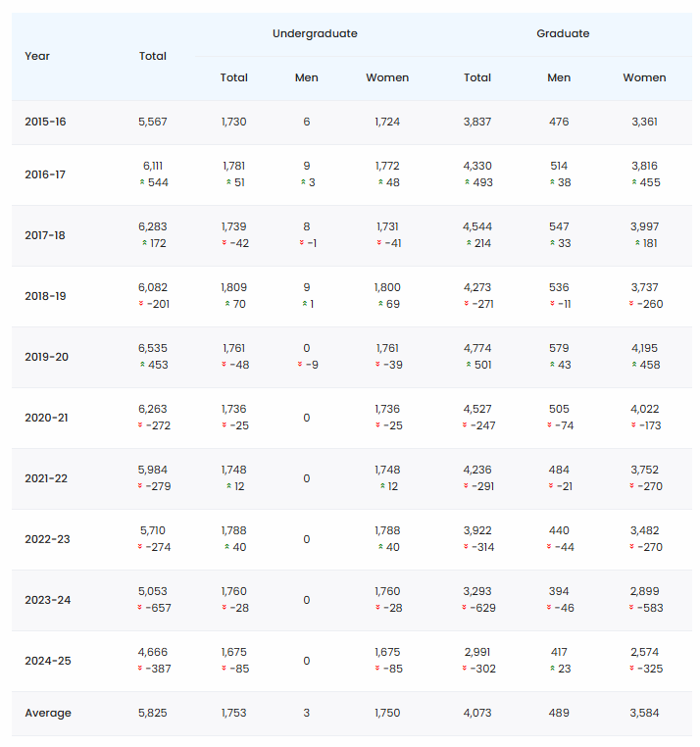
Task: Select the Average row label
Action: pos(48,713)
